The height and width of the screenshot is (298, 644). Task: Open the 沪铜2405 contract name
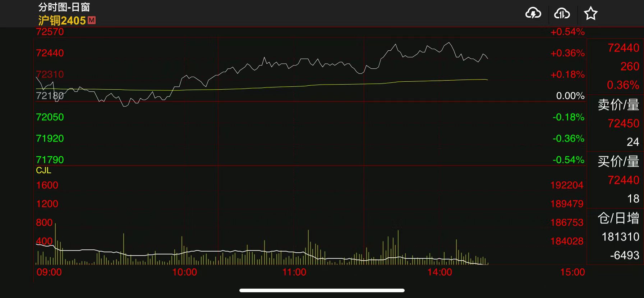pos(62,21)
